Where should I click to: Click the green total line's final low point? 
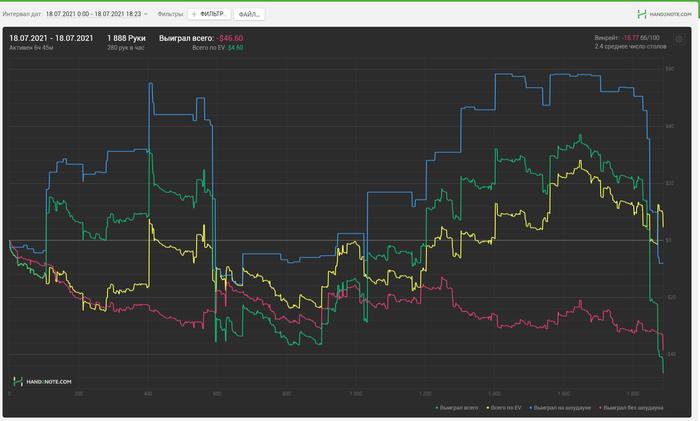[x=663, y=372]
